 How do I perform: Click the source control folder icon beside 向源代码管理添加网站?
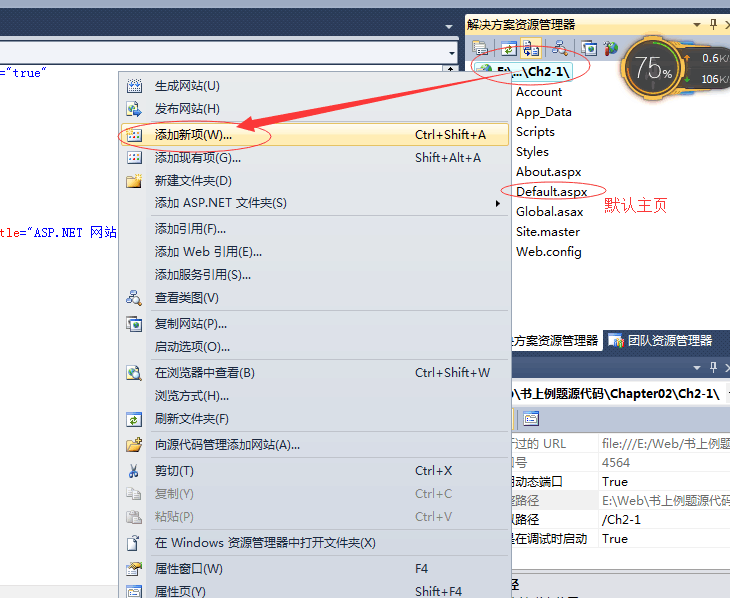pos(134,445)
